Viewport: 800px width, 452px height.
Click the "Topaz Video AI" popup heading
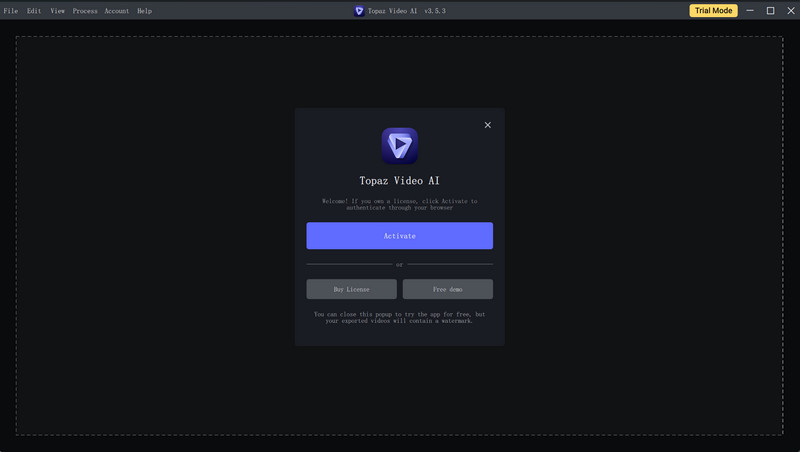(x=399, y=181)
